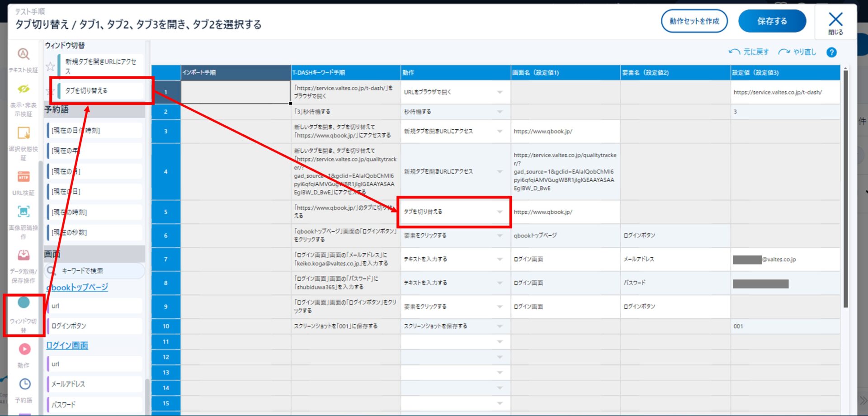Open データ取得/保存操作 icon
Screen dimensions: 868x416
[24, 255]
